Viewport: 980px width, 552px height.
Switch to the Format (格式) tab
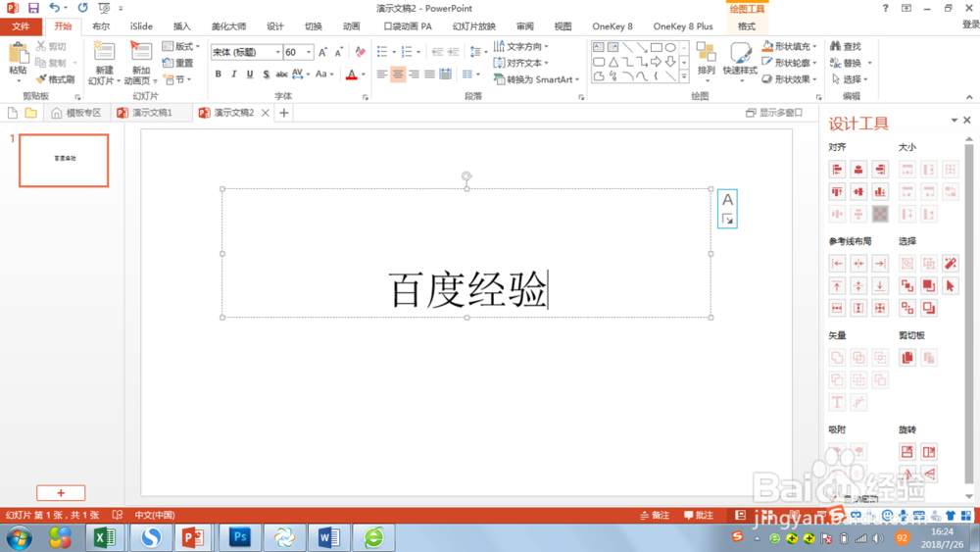pos(746,26)
